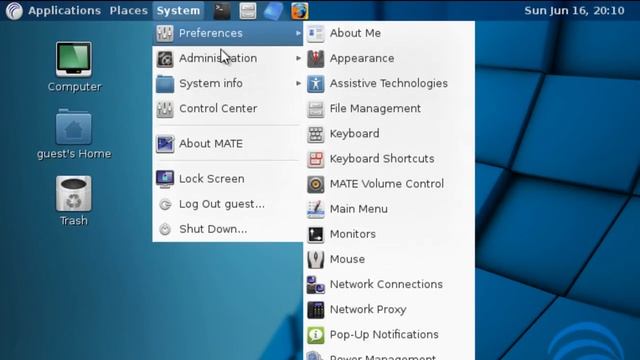This screenshot has width=640, height=360.
Task: Choose Log Out guest... entry
Action: point(228,204)
